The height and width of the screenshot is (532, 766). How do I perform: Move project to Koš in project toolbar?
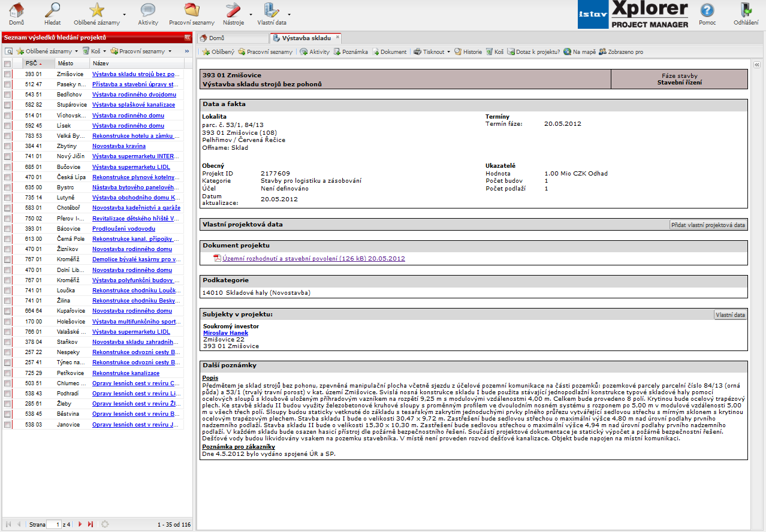click(x=494, y=52)
